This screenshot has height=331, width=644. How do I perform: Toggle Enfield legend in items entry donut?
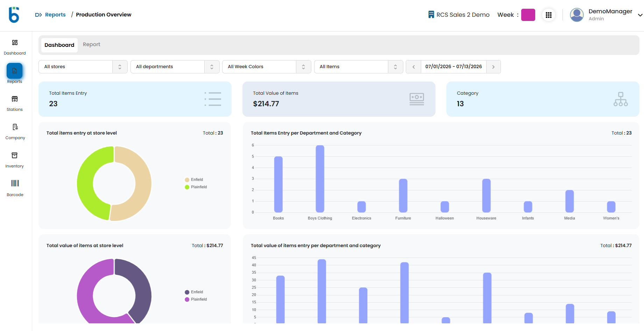pyautogui.click(x=194, y=180)
